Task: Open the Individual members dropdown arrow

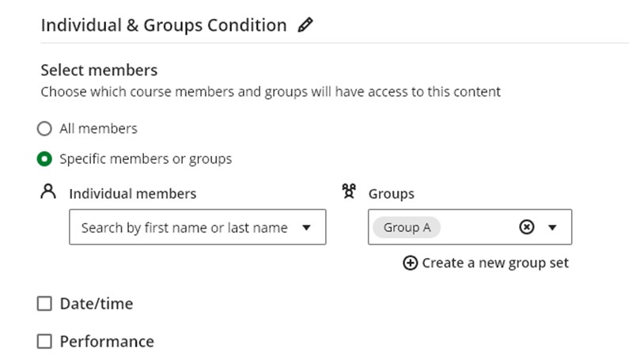Action: point(306,228)
